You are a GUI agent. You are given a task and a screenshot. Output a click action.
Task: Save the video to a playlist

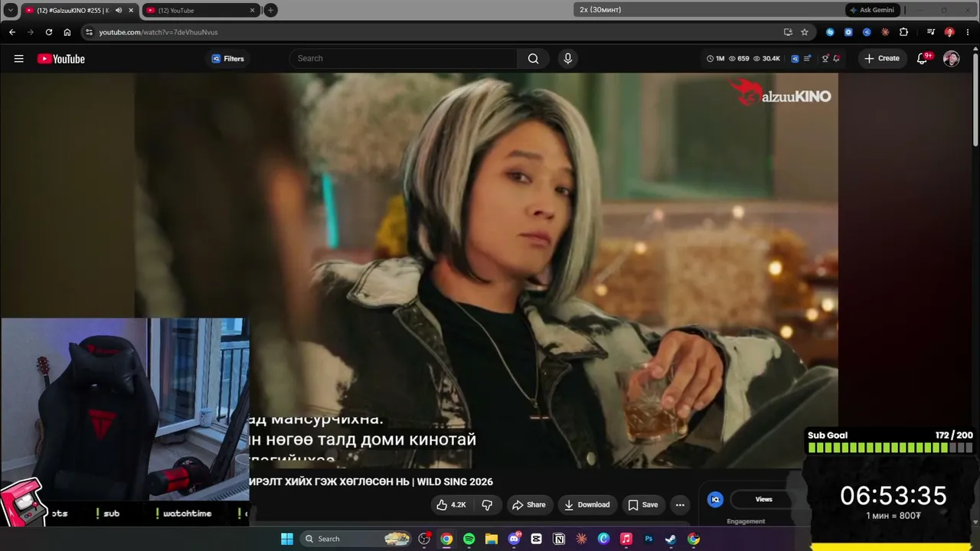pyautogui.click(x=643, y=505)
